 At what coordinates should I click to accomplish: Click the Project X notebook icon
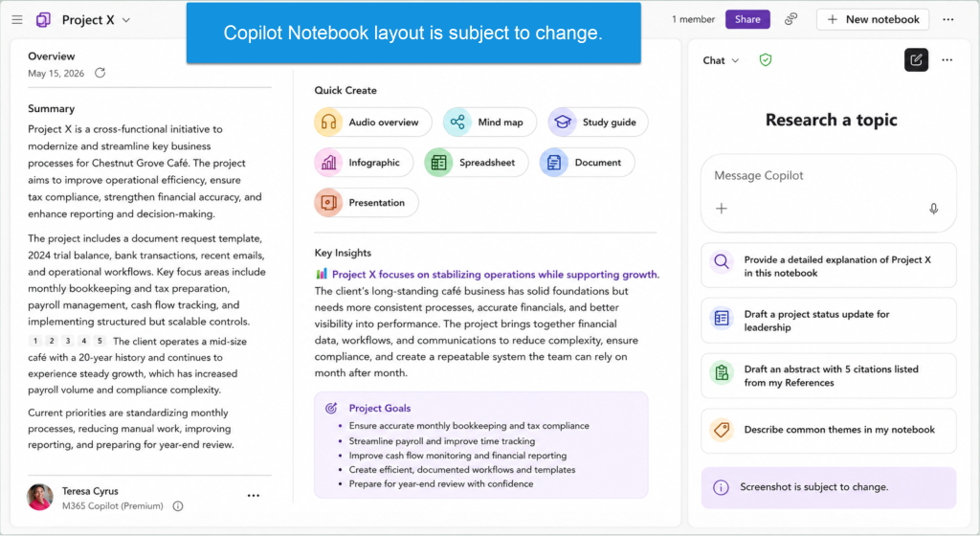(x=43, y=20)
